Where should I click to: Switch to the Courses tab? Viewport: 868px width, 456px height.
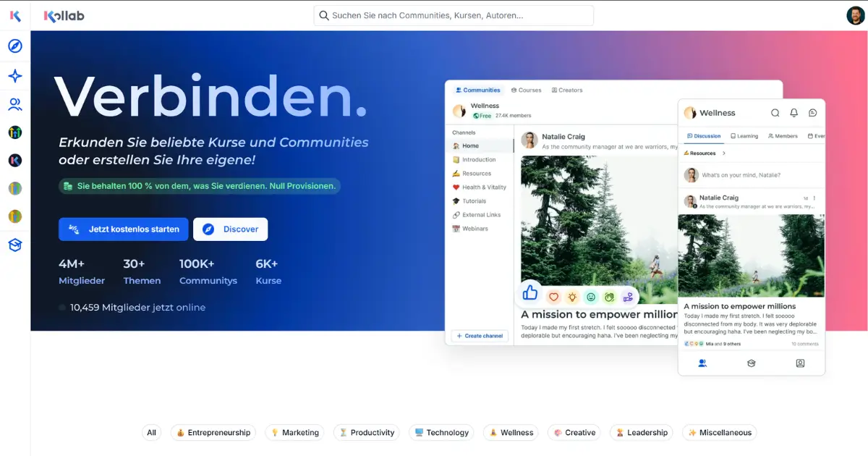tap(526, 90)
